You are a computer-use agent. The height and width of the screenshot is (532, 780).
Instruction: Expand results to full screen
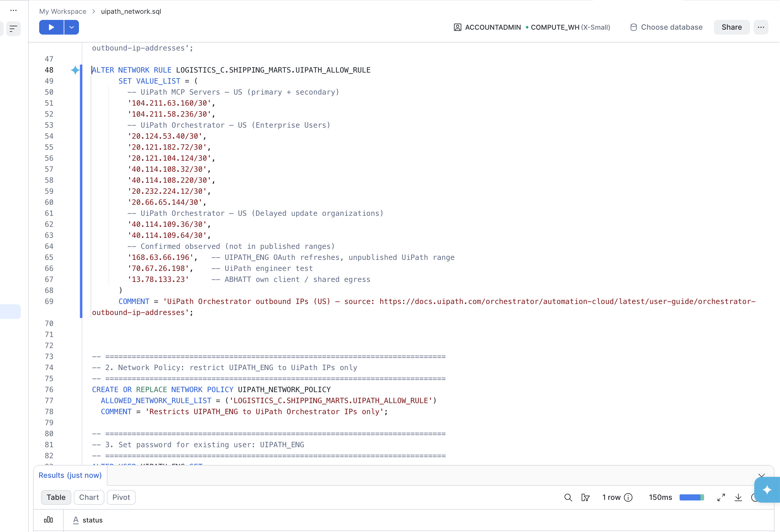tap(721, 497)
